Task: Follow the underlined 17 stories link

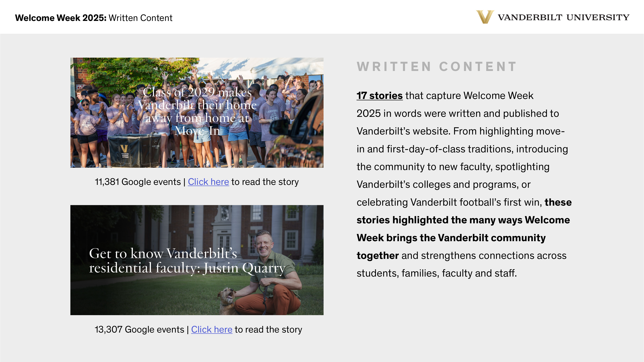Action: pyautogui.click(x=380, y=96)
